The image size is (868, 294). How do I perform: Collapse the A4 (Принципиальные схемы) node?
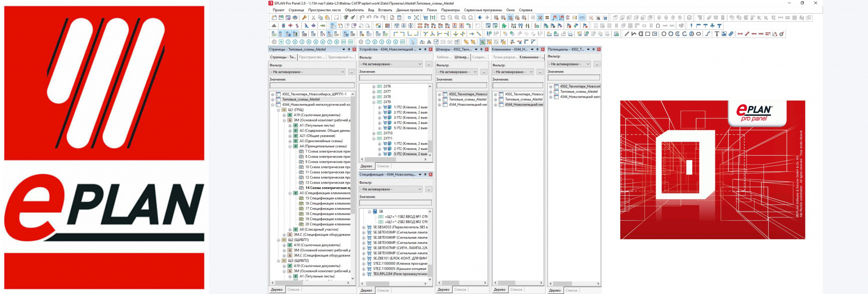(x=290, y=147)
